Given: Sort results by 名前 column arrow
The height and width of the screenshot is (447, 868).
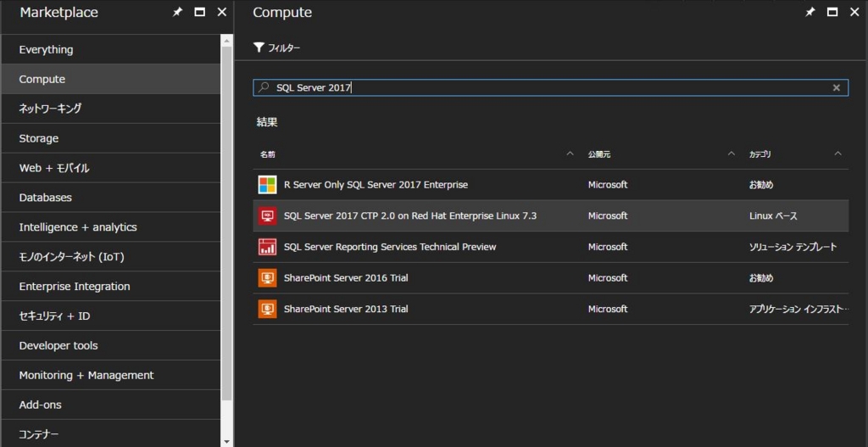Looking at the screenshot, I should pos(570,154).
